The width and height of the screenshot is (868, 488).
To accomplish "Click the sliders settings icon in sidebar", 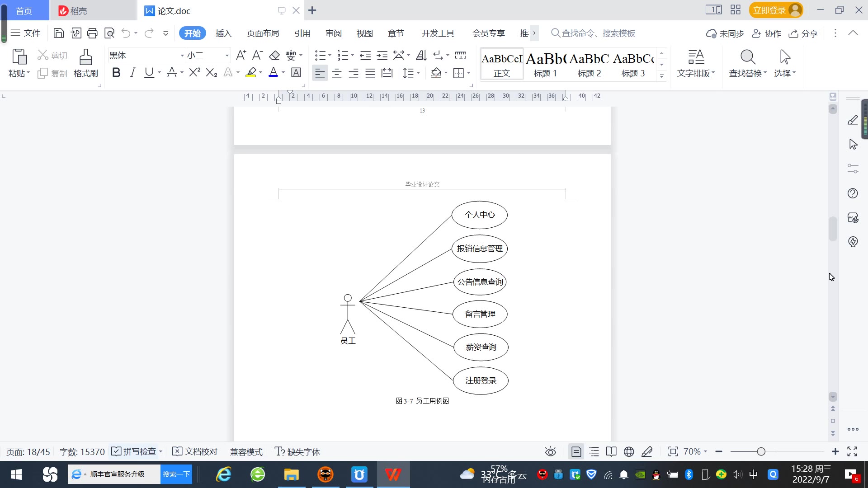I will (x=853, y=169).
